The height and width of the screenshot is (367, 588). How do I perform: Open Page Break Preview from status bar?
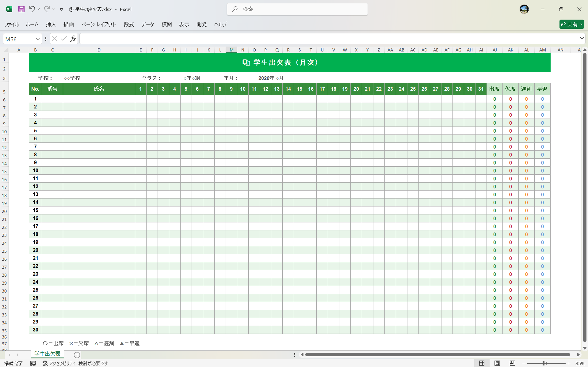512,363
